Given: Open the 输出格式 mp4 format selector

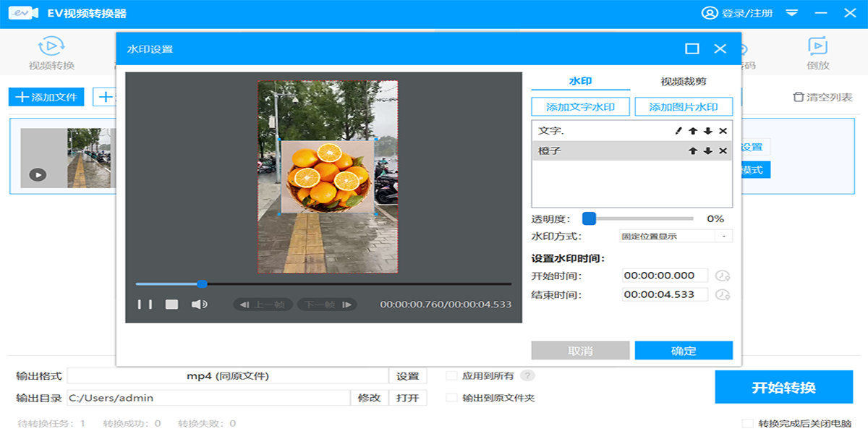Looking at the screenshot, I should pyautogui.click(x=228, y=376).
